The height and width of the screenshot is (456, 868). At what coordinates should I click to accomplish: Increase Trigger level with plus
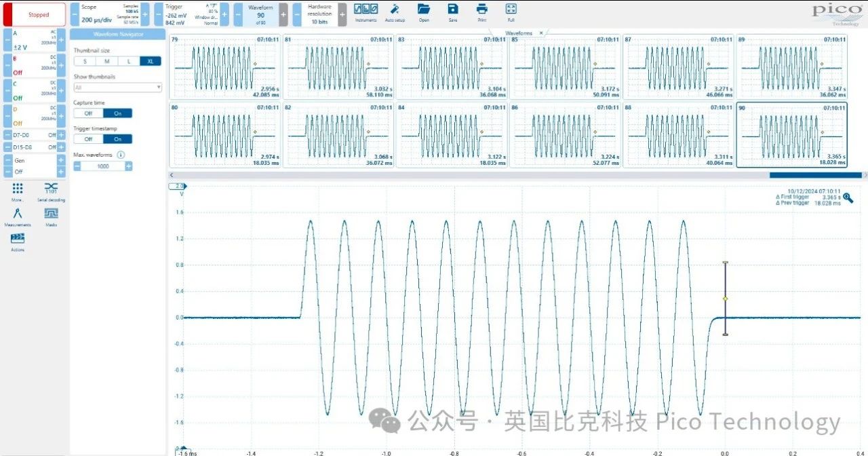(x=224, y=14)
